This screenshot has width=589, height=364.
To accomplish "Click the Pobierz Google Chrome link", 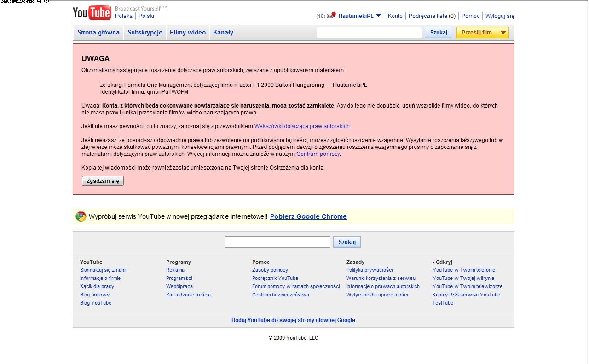I will (x=308, y=216).
